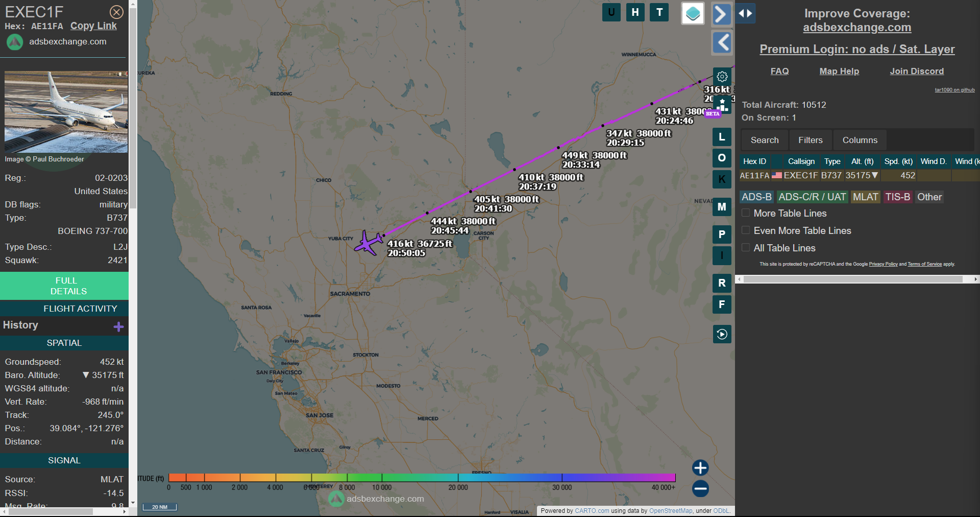
Task: Toggle the MLAT source legend
Action: click(866, 197)
